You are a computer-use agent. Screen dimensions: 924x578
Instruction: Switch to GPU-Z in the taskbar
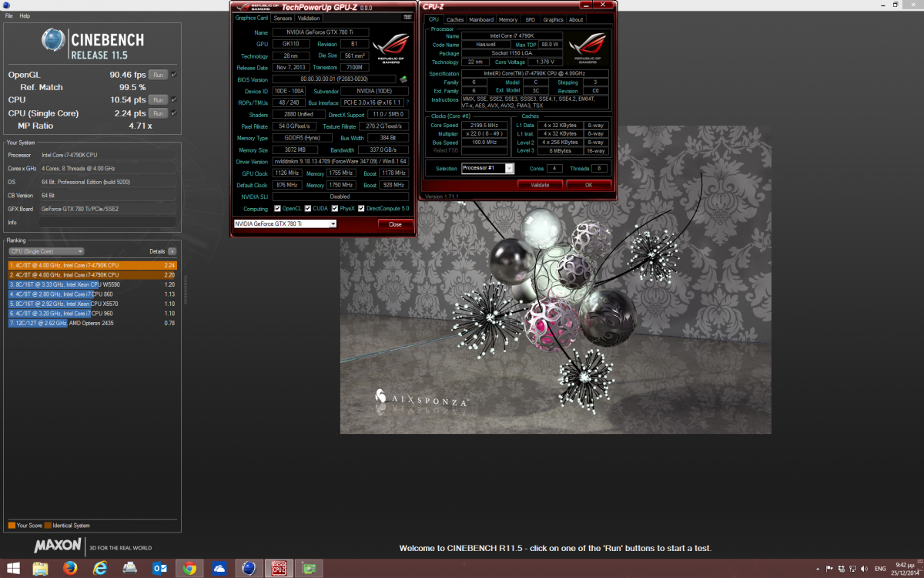[x=308, y=569]
